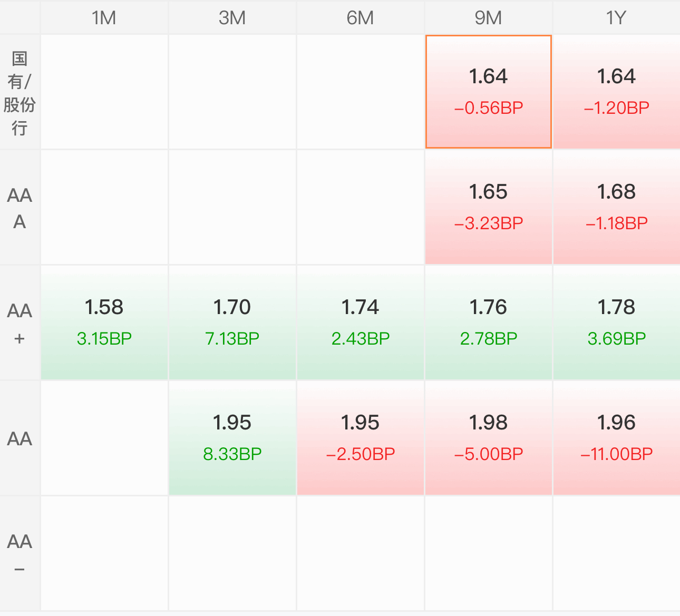
Task: Open the AAA 9M 1.65 cell
Action: [x=488, y=207]
